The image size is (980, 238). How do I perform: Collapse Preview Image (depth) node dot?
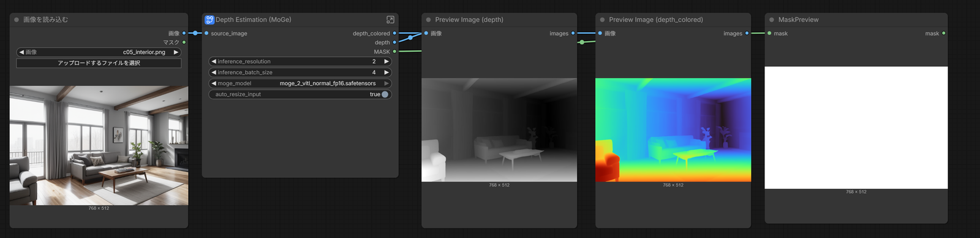(429, 20)
